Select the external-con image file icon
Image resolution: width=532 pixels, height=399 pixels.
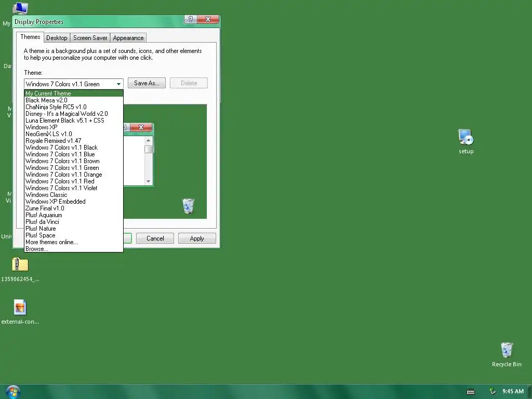[x=20, y=308]
